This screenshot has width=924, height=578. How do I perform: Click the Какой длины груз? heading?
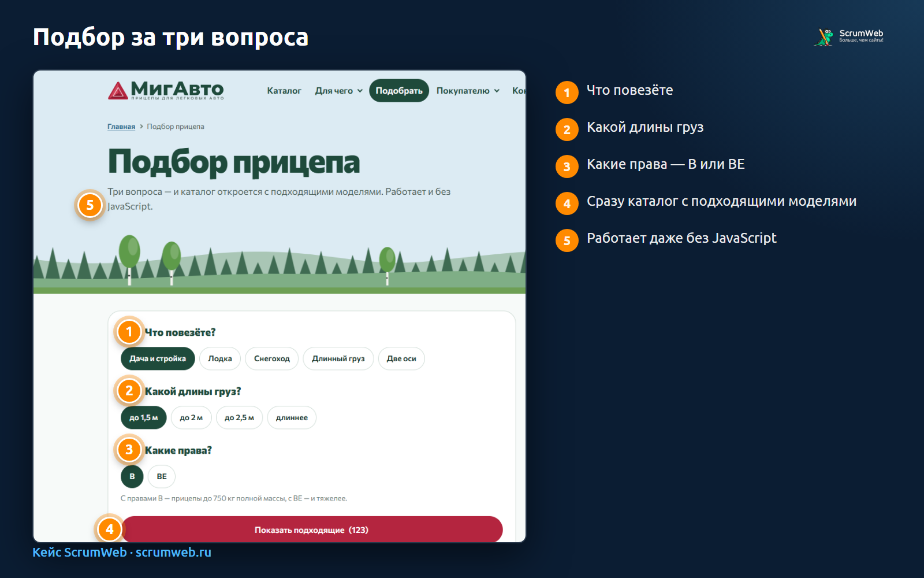(193, 391)
